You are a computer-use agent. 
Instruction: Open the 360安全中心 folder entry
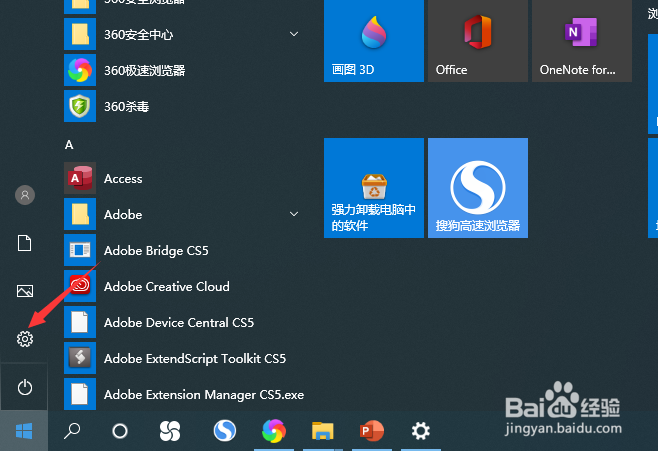[185, 34]
